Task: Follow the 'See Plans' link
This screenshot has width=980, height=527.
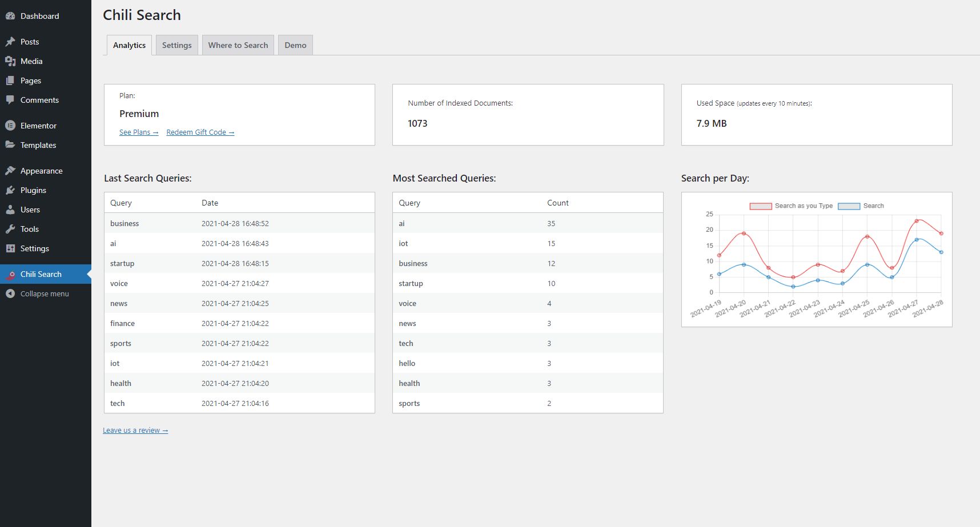Action: point(138,132)
